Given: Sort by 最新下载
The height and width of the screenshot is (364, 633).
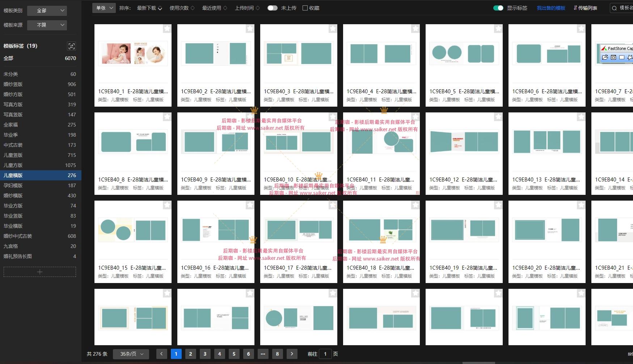Looking at the screenshot, I should pos(149,8).
